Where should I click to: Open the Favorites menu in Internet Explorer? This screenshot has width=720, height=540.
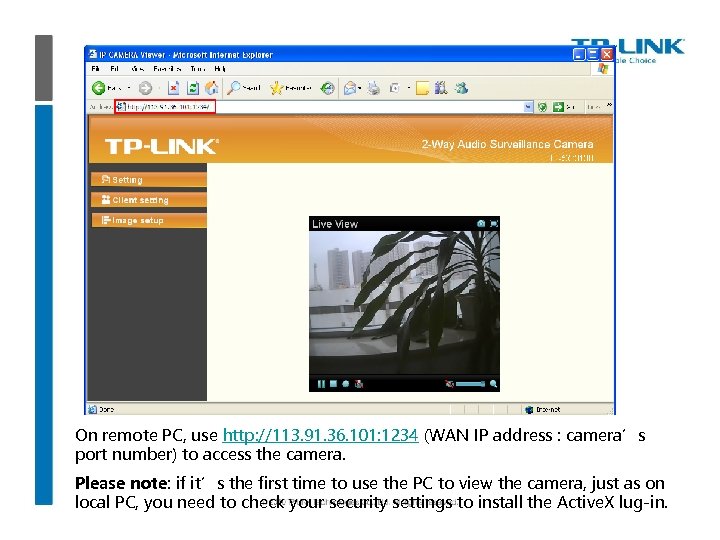click(167, 69)
